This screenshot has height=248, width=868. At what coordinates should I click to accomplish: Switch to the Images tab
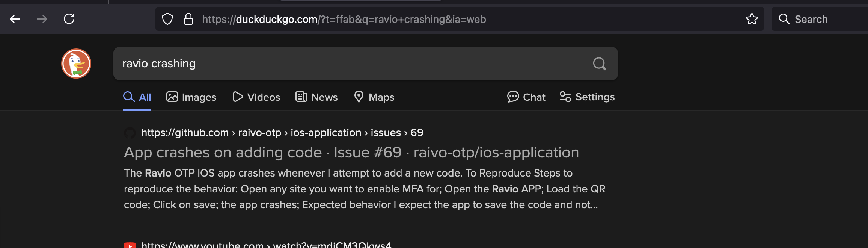click(x=191, y=97)
